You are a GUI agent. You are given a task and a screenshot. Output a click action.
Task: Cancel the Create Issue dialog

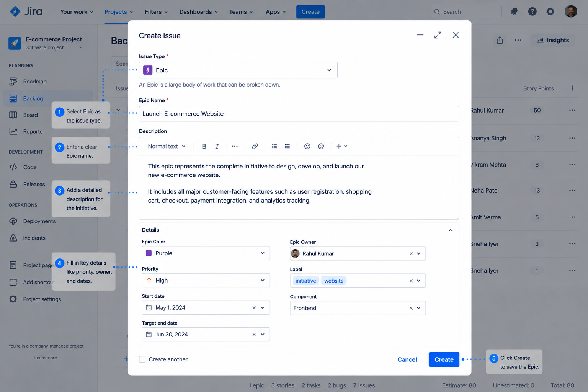407,359
